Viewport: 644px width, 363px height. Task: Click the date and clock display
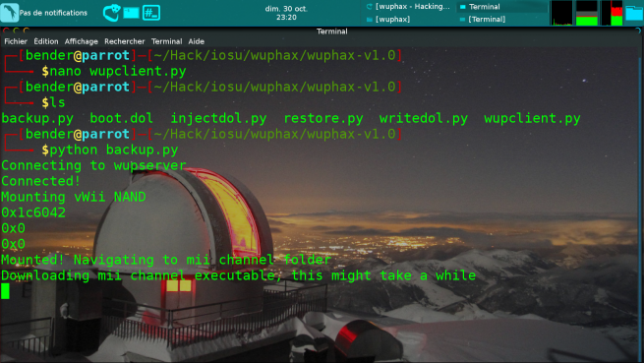pos(286,13)
